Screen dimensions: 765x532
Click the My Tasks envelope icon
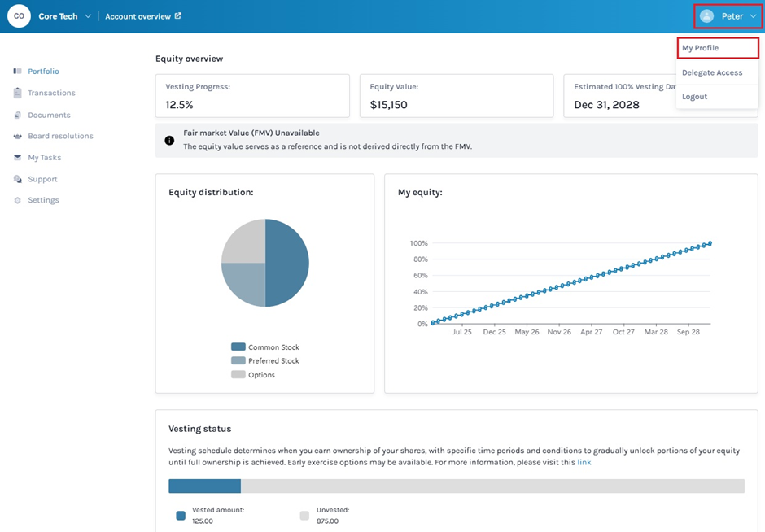coord(18,158)
